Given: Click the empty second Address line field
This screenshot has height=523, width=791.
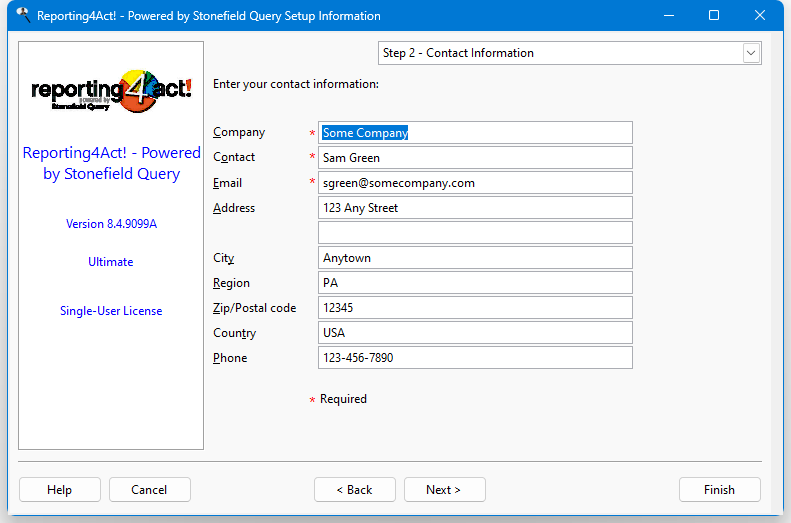Looking at the screenshot, I should pos(475,233).
